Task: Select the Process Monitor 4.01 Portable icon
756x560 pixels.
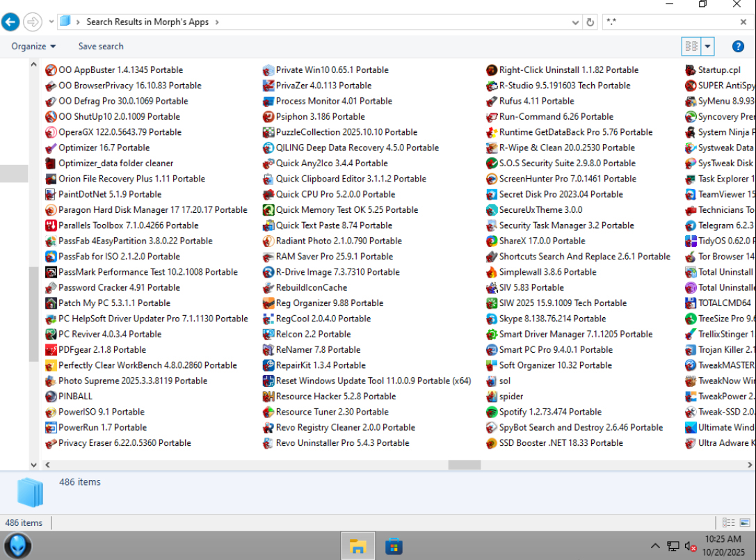Action: point(268,102)
